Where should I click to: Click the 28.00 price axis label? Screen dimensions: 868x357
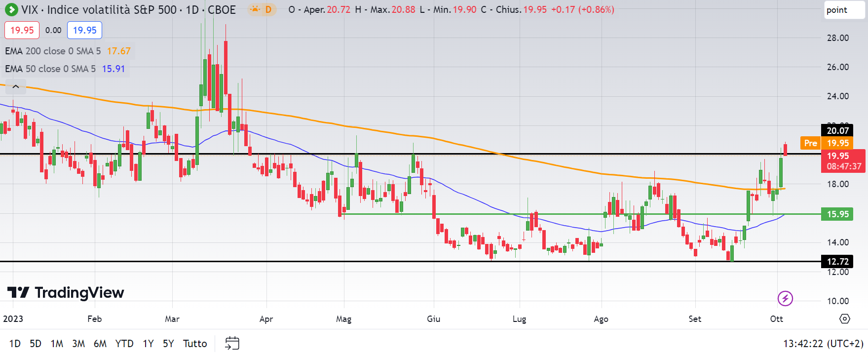coord(838,38)
